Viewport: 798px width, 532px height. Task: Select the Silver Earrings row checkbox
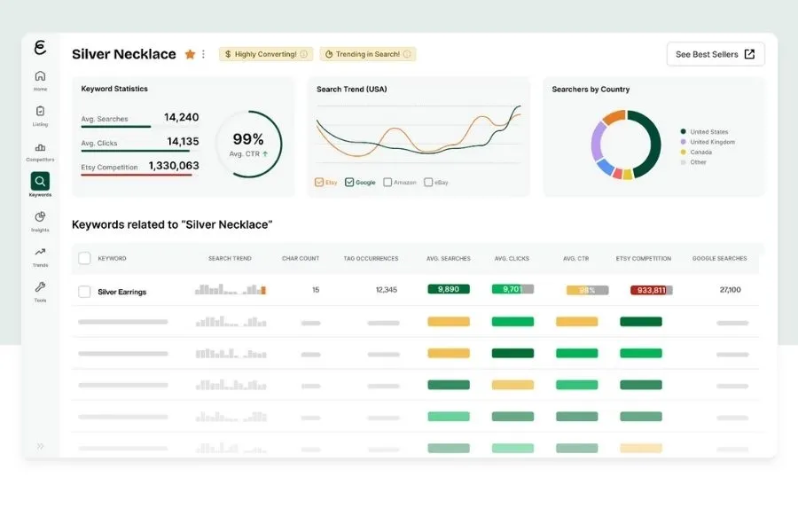[x=84, y=292]
